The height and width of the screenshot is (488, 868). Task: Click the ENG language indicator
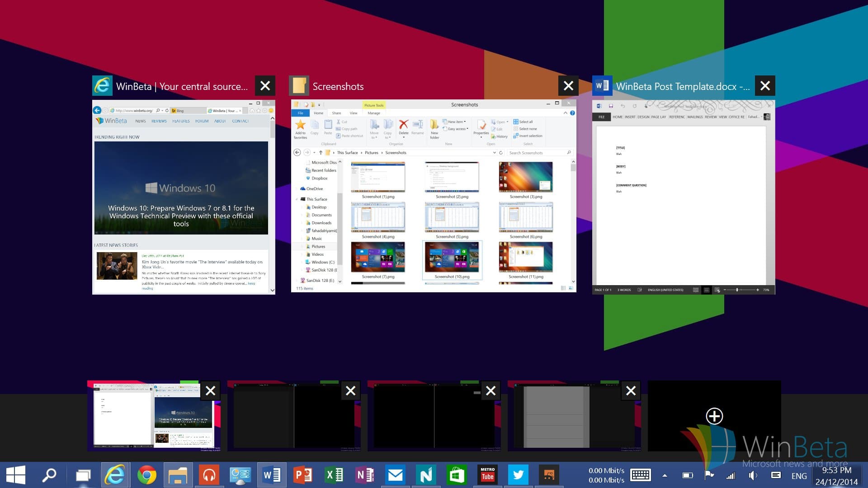(x=799, y=476)
